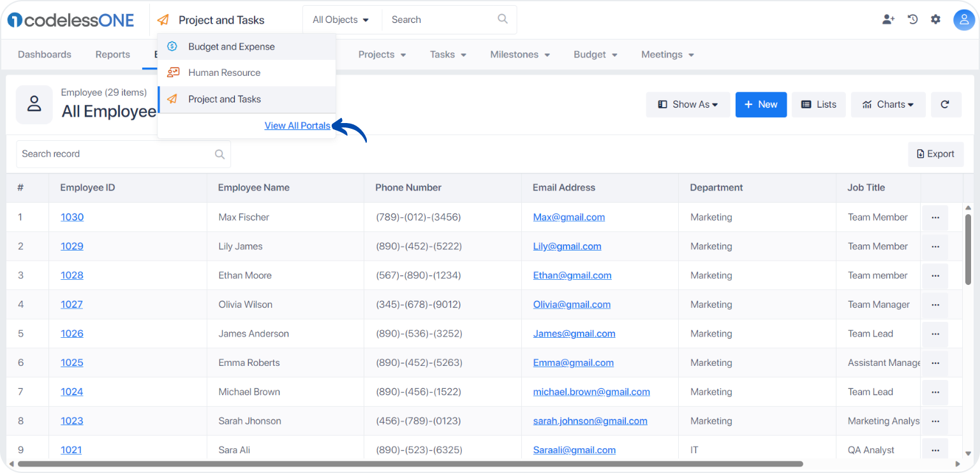980x473 pixels.
Task: Open the add user icon
Action: point(888,19)
